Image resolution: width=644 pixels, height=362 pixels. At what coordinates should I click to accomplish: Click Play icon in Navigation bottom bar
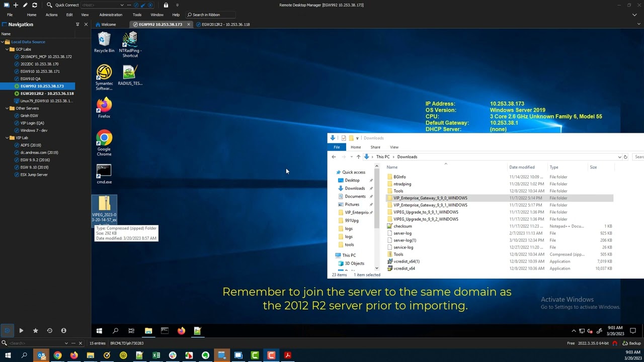21,330
